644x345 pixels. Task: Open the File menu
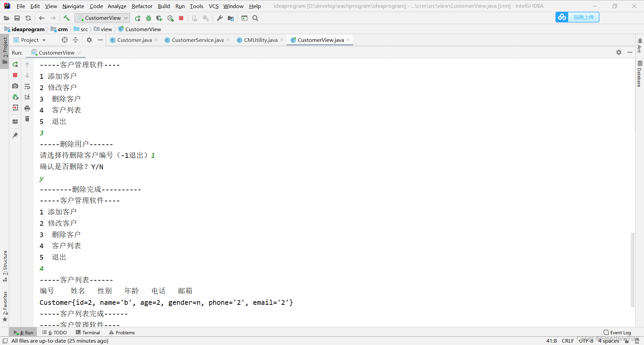coord(21,6)
